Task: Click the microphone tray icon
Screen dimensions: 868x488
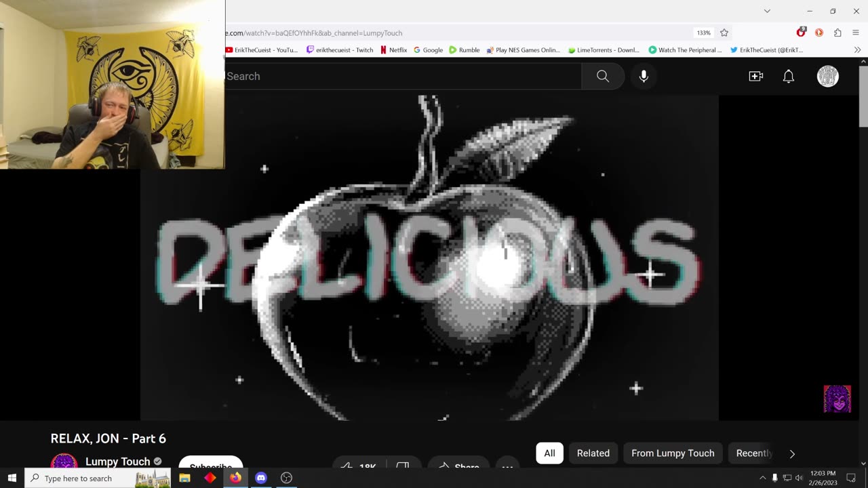Action: coord(774,478)
